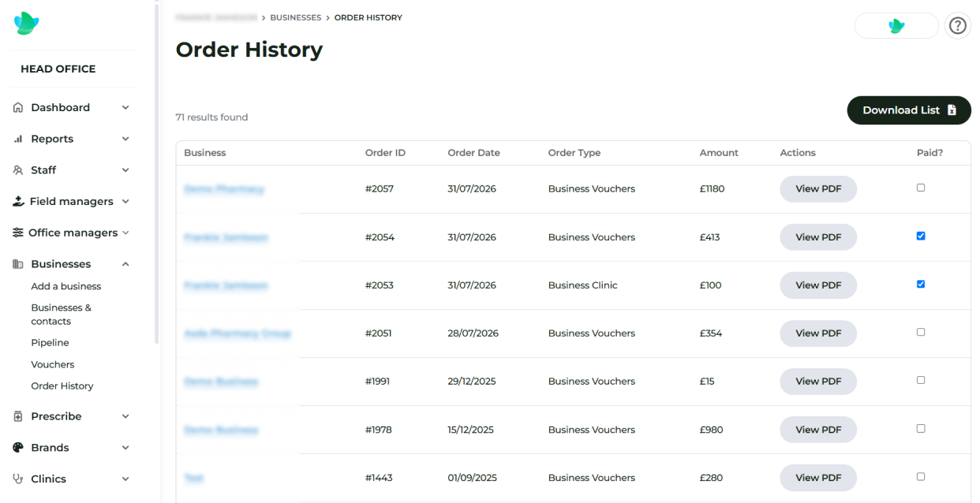This screenshot has width=980, height=503.
Task: Click the spreadsheet icon on Download List
Action: tap(952, 110)
